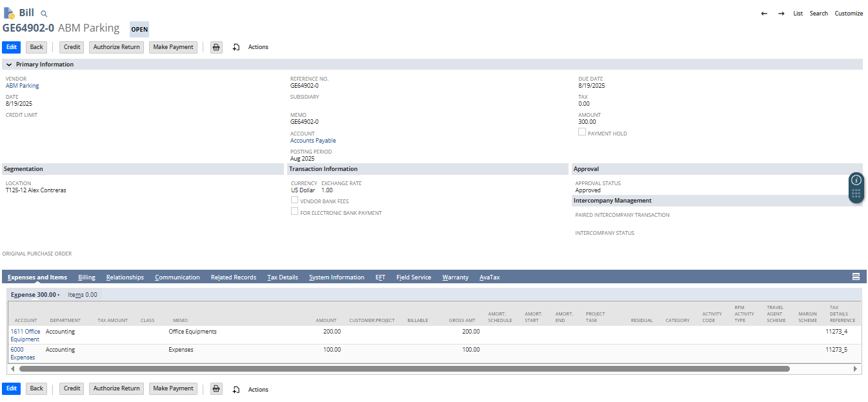This screenshot has height=402, width=868.
Task: Select the Items 0.00 subtab
Action: (x=83, y=295)
